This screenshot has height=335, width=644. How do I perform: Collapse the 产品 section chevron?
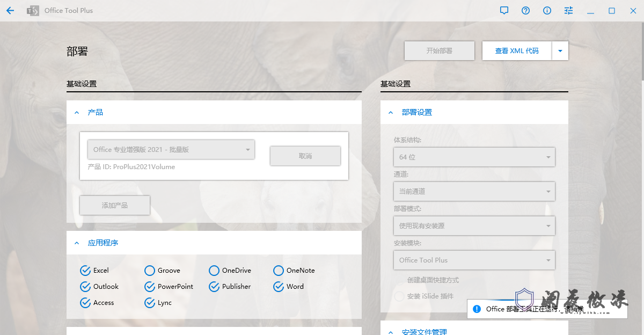(77, 113)
